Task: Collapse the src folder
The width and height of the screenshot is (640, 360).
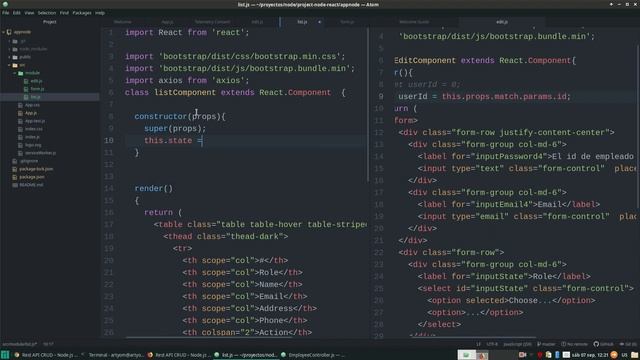Action: [x=9, y=65]
